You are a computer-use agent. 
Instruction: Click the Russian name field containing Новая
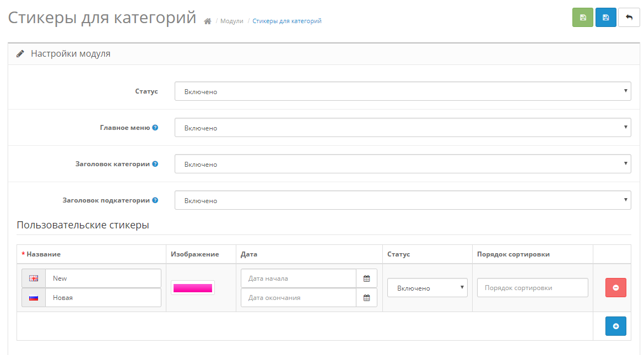click(104, 298)
